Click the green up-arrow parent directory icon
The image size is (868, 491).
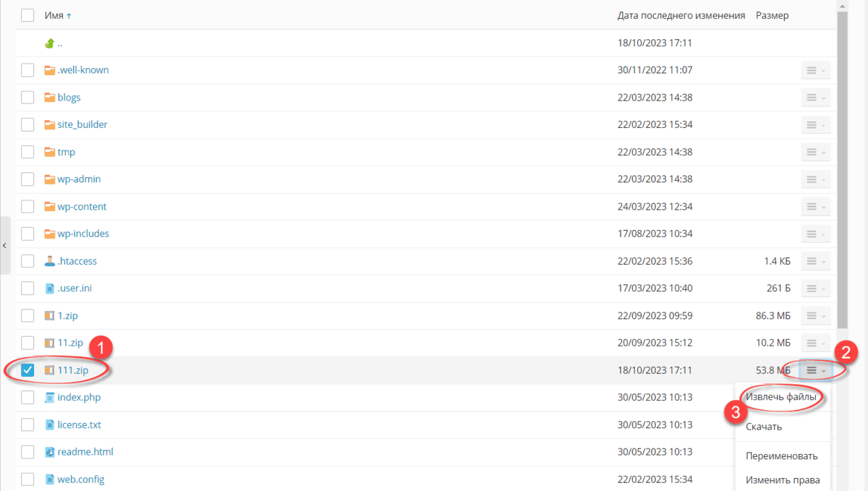[49, 43]
